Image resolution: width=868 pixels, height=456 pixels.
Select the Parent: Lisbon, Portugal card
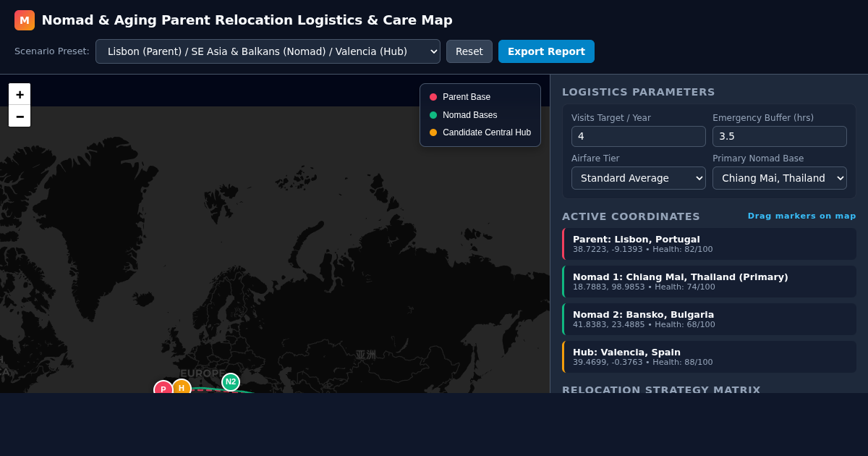pyautogui.click(x=709, y=244)
